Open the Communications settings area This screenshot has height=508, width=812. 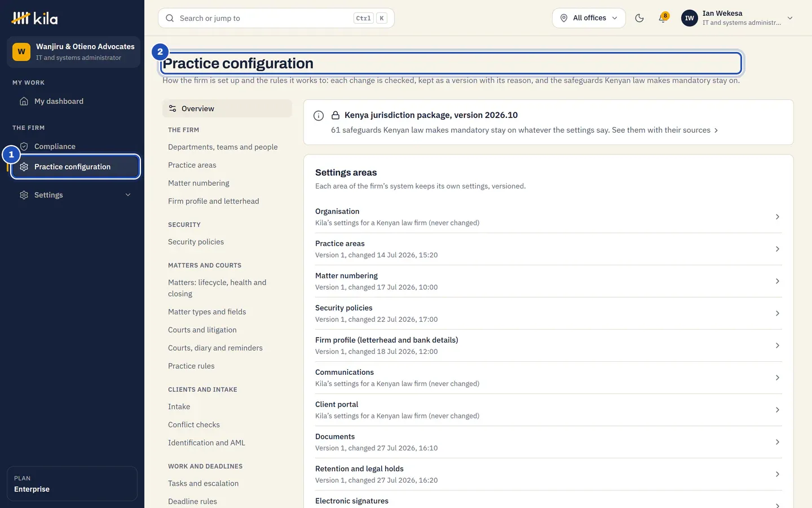[x=548, y=378]
